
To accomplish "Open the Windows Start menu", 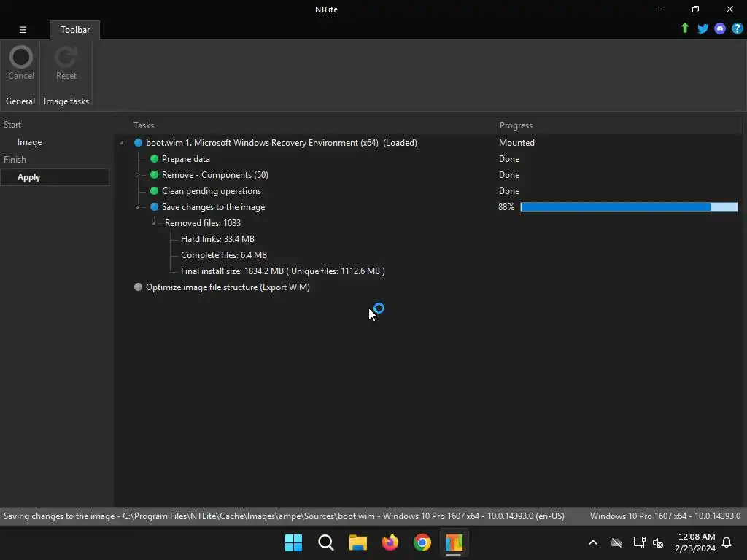I will (293, 542).
